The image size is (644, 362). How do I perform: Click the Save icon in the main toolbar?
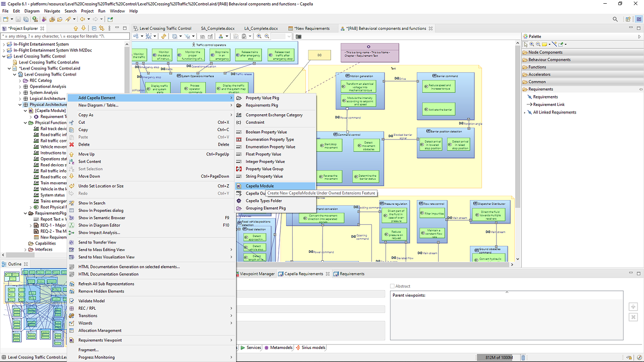[x=18, y=19]
